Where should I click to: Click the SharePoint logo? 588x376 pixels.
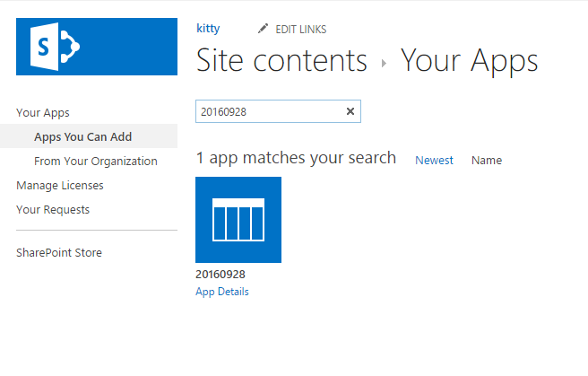pos(97,47)
